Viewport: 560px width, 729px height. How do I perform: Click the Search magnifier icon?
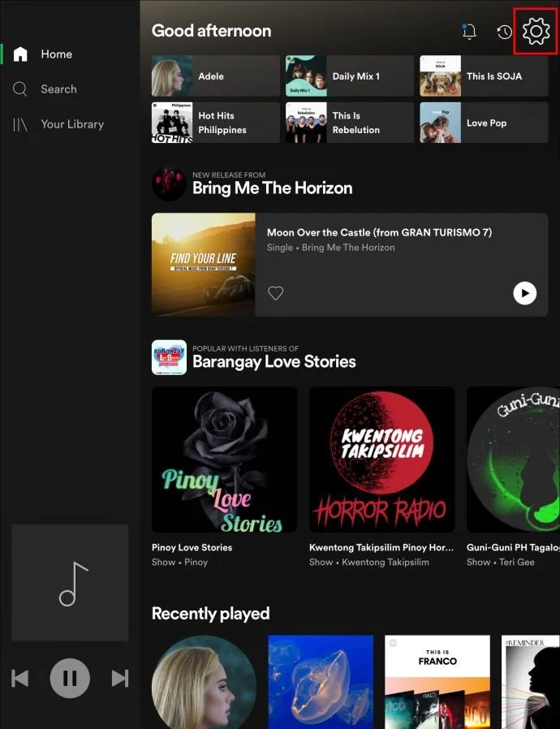[20, 88]
